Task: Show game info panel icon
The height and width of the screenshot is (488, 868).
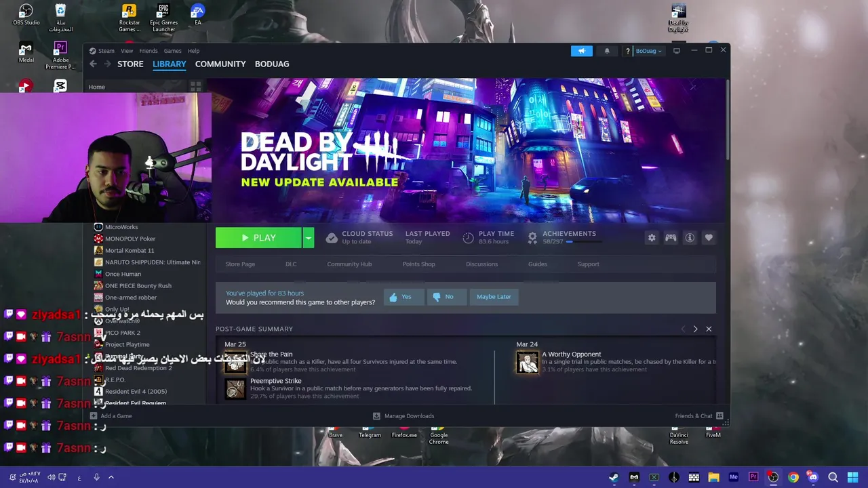Action: pyautogui.click(x=690, y=238)
